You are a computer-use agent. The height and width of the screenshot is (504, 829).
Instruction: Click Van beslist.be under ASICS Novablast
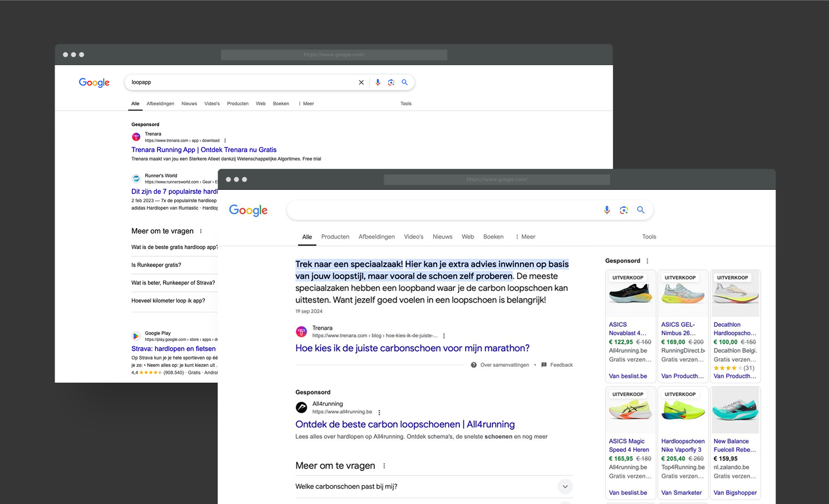click(628, 376)
